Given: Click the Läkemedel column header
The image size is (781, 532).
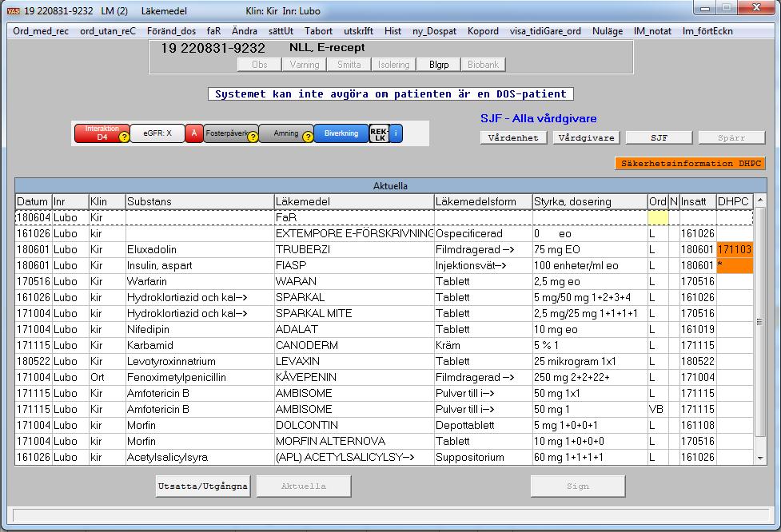Looking at the screenshot, I should [354, 201].
